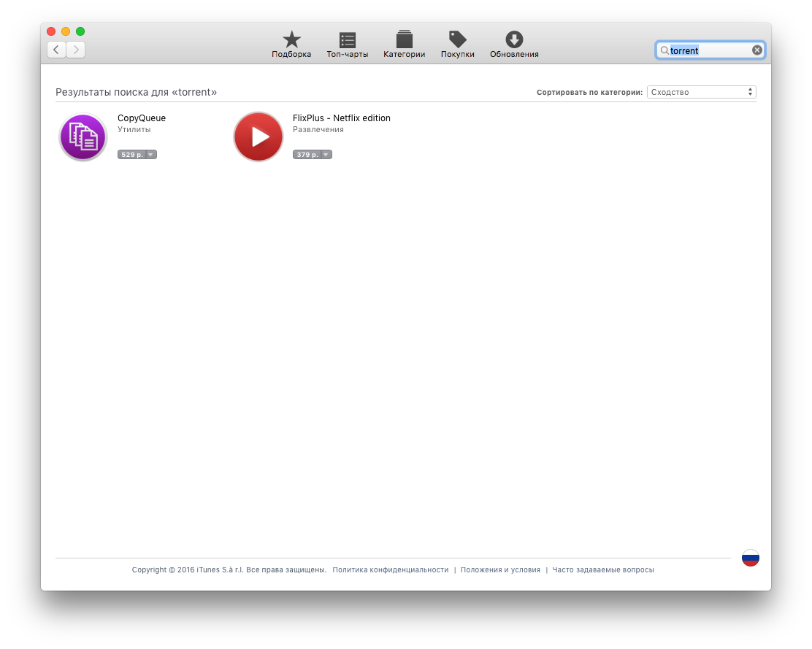Open the Подборка featured star tab
Screen dimensions: 812x649
(x=291, y=45)
